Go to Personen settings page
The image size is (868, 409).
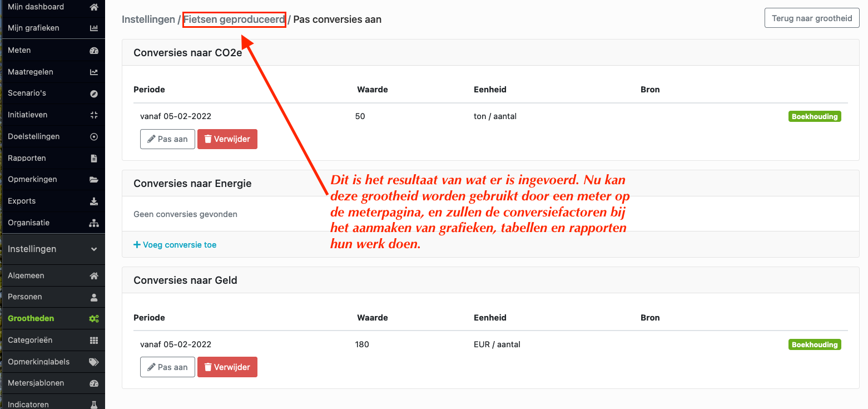[x=53, y=297]
